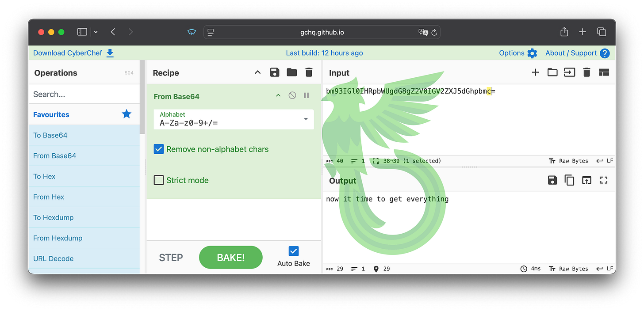The height and width of the screenshot is (311, 644).
Task: Show Safari tab overview
Action: click(x=602, y=32)
